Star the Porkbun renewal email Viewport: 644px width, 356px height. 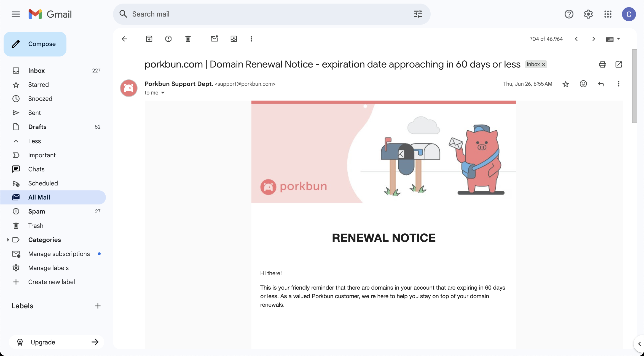[x=565, y=84]
